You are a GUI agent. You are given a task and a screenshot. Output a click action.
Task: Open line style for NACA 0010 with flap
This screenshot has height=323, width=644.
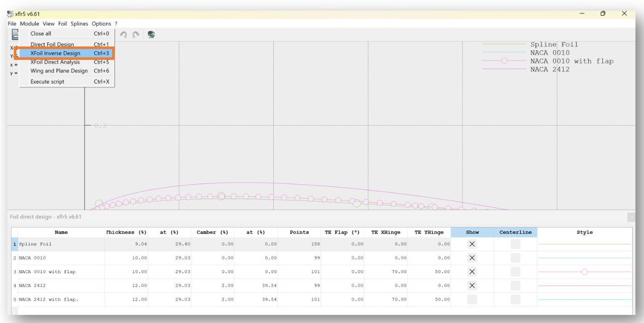584,272
